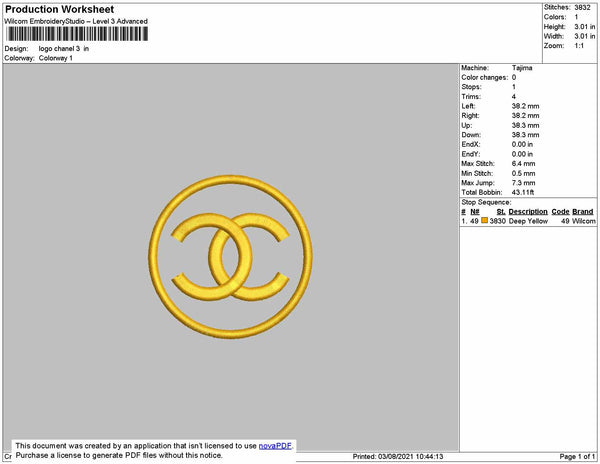
Task: Click the 'Colorway 1' value
Action: pyautogui.click(x=55, y=58)
